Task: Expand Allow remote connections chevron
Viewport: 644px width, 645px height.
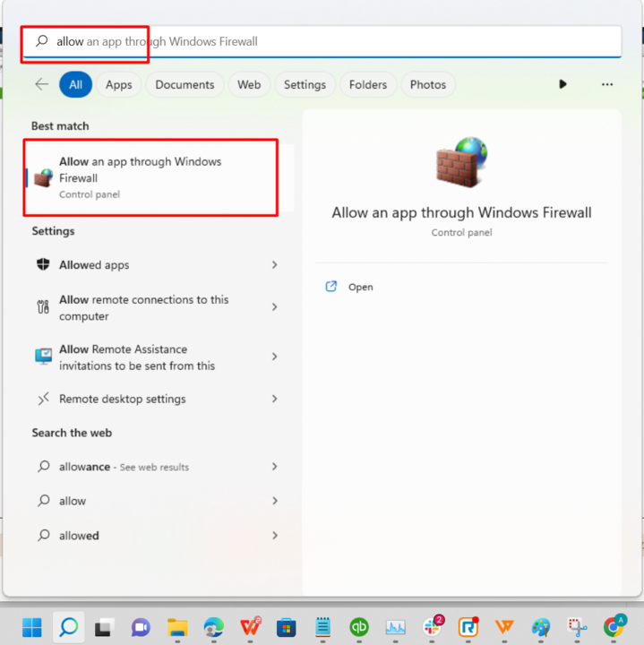Action: 275,307
